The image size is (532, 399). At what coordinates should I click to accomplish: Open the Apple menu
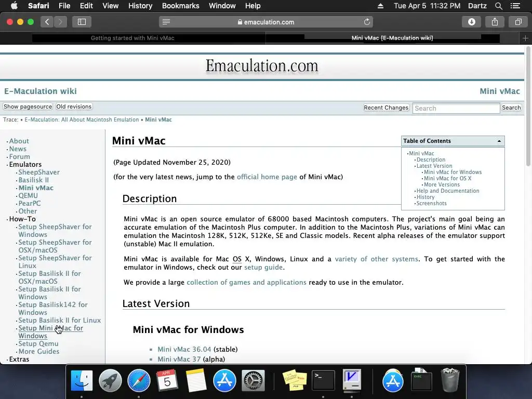pos(14,6)
